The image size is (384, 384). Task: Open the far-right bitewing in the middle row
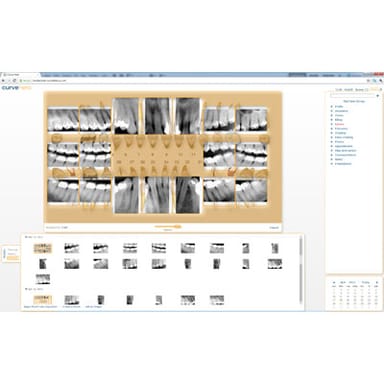click(x=251, y=155)
